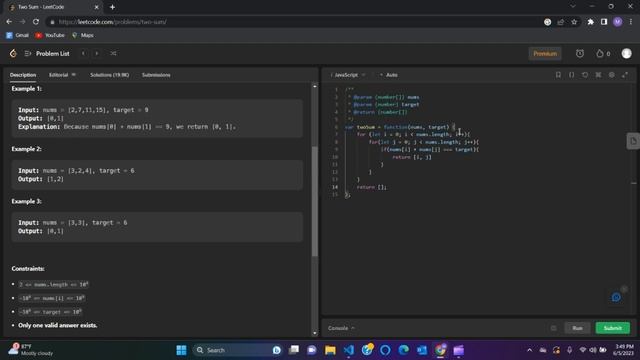Open the JavaScript language dropdown
This screenshot has height=360, width=640.
point(348,75)
